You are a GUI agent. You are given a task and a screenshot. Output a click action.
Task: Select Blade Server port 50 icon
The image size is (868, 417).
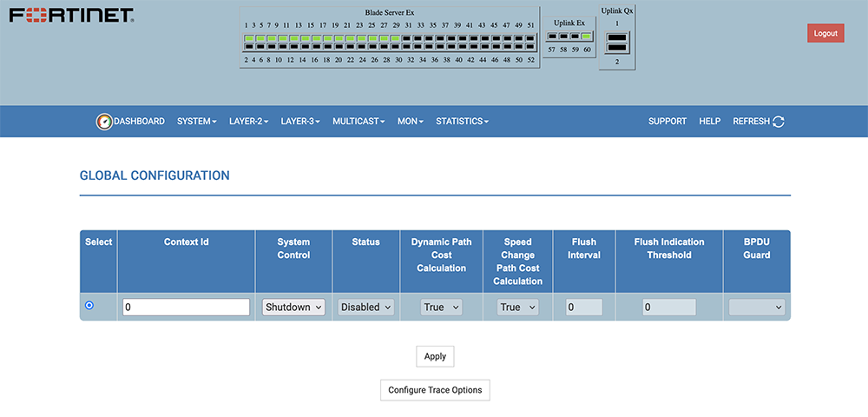(x=519, y=47)
